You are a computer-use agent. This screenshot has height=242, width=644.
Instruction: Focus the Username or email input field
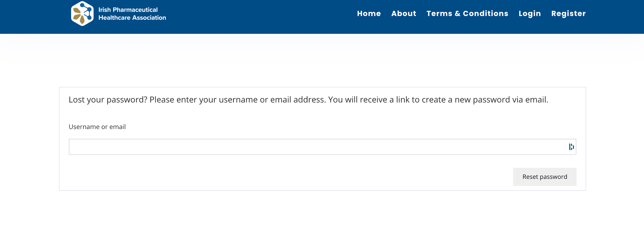pos(309,147)
